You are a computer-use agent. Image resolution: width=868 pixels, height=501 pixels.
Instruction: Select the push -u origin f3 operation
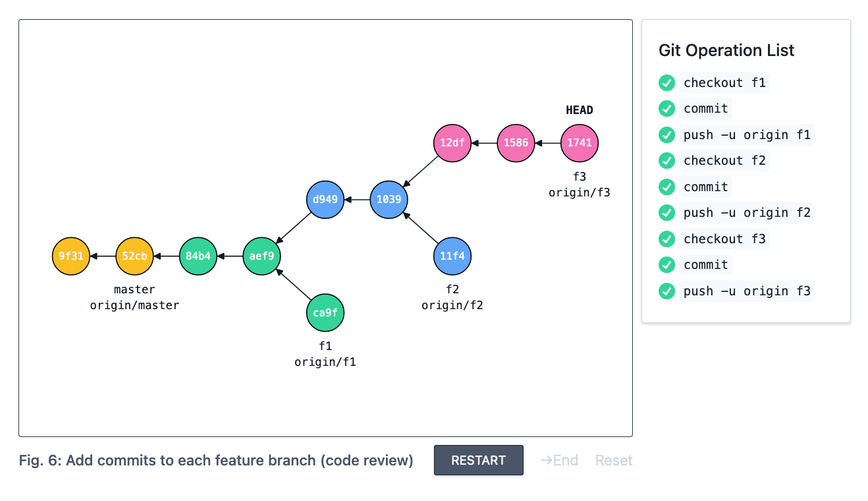(x=747, y=291)
